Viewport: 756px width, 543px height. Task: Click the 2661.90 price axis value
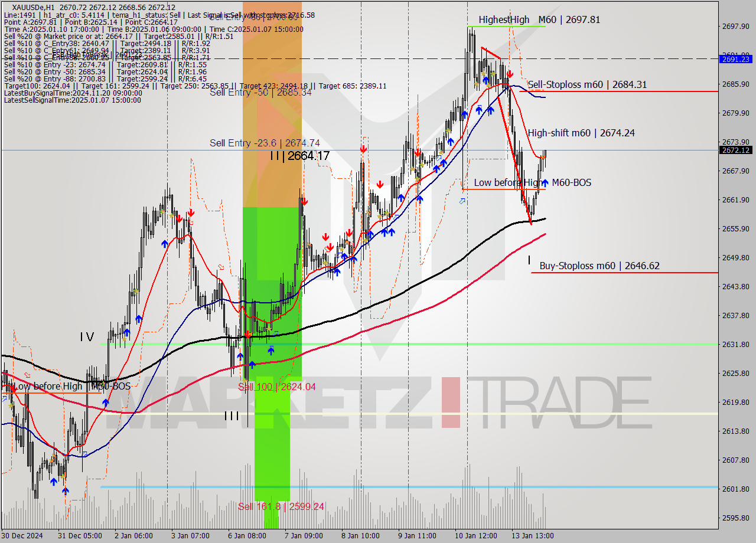735,199
